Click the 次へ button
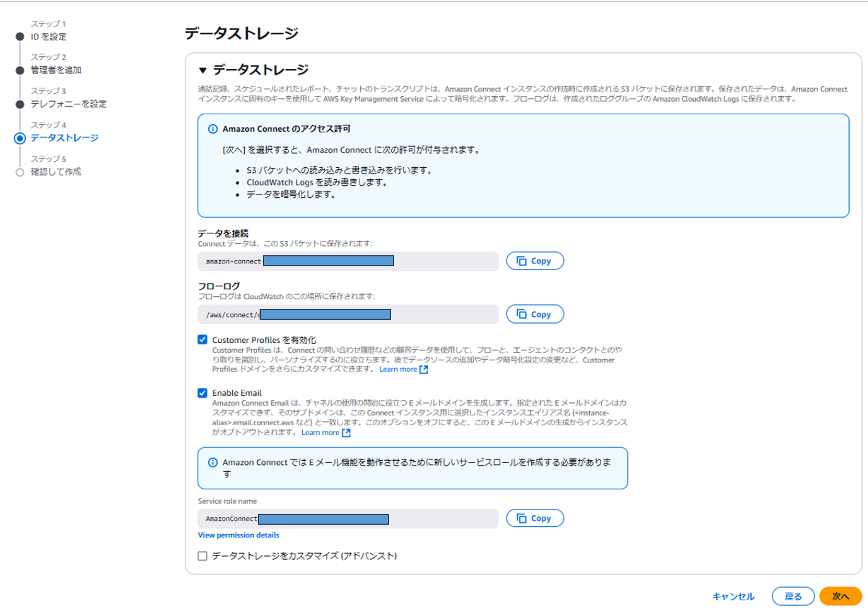The height and width of the screenshot is (616, 868). [841, 596]
